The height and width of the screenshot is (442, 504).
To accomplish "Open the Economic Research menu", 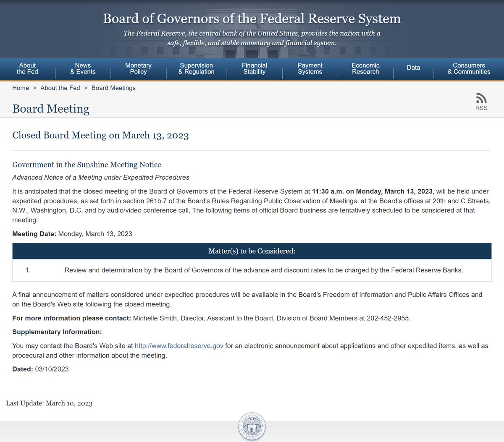I will tap(365, 68).
